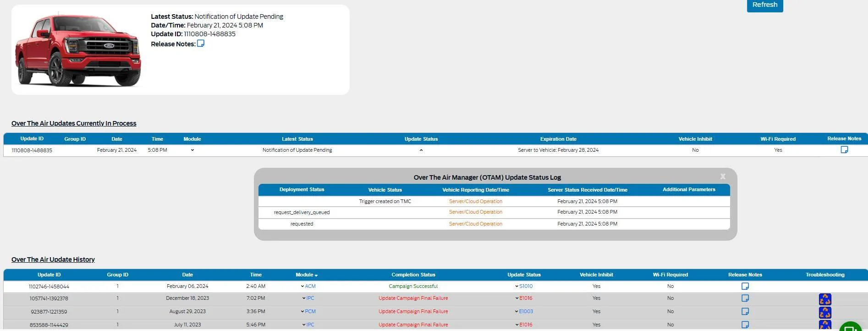This screenshot has width=868, height=331.
Task: Select Update ID 1110808-1488835 cell
Action: pyautogui.click(x=32, y=150)
